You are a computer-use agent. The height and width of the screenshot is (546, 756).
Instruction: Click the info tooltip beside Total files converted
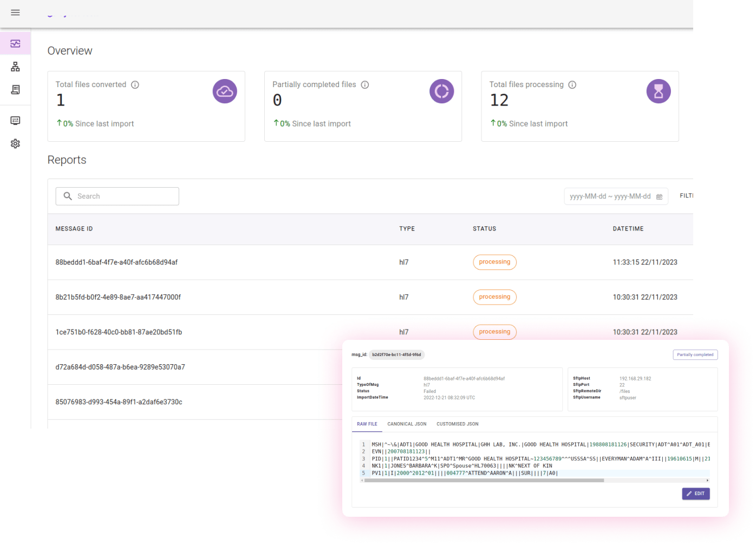tap(135, 85)
